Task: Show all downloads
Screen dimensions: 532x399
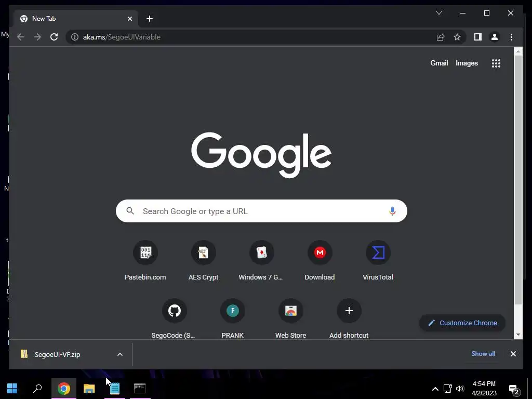Action: point(483,354)
